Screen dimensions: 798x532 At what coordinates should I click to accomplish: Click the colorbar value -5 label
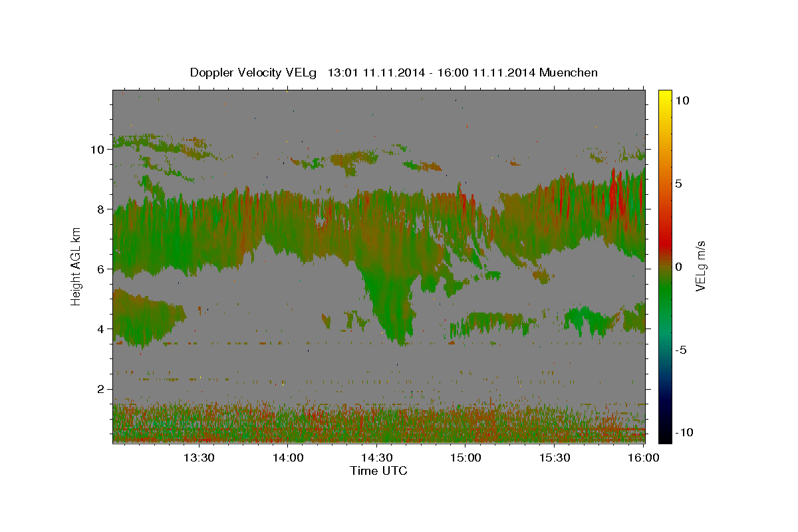tap(681, 349)
